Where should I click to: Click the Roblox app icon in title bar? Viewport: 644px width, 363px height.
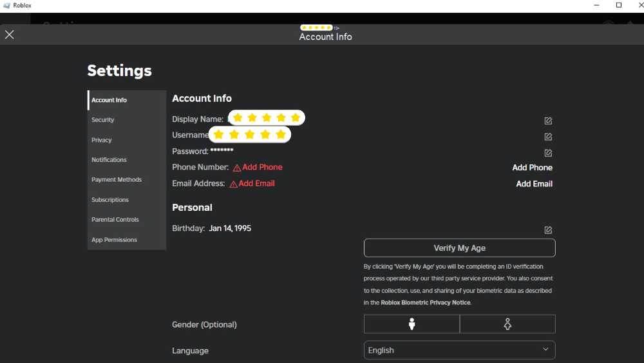coord(6,5)
